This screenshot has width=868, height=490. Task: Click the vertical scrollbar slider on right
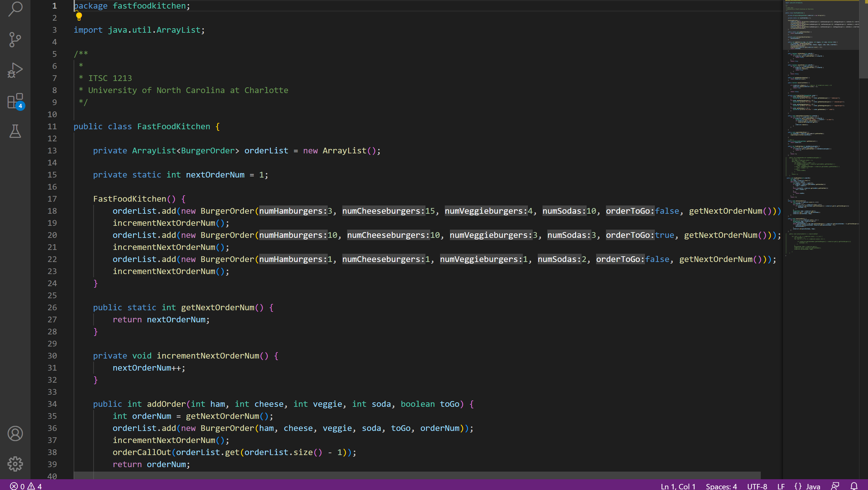coord(863,39)
